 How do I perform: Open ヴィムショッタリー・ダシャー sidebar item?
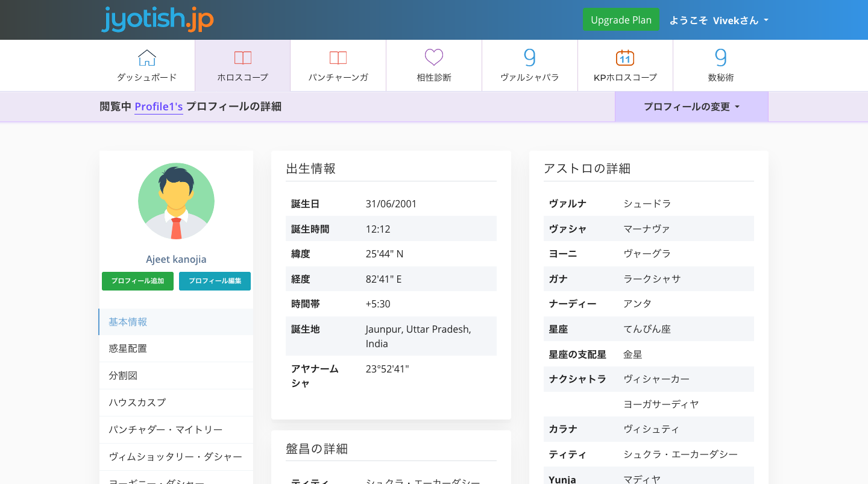pos(176,457)
